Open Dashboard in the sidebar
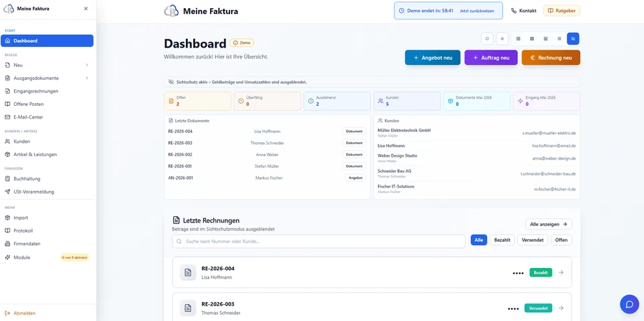 click(x=47, y=41)
